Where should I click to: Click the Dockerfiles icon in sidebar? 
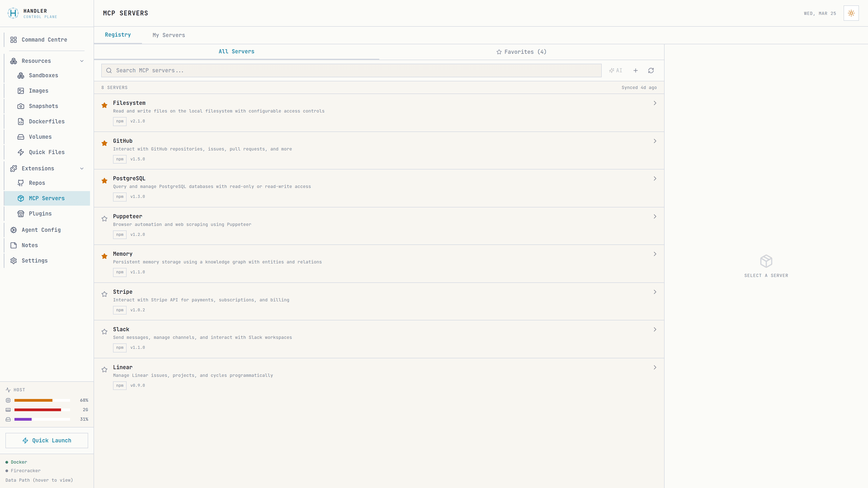pyautogui.click(x=21, y=121)
